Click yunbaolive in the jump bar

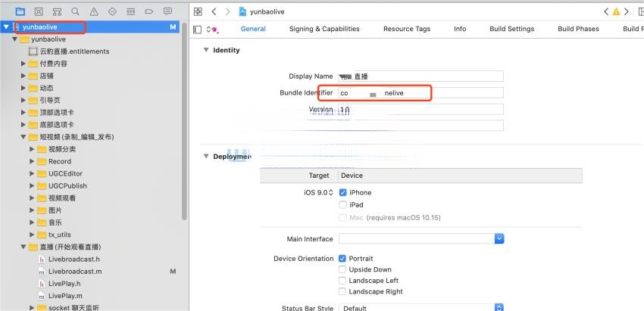pyautogui.click(x=267, y=12)
